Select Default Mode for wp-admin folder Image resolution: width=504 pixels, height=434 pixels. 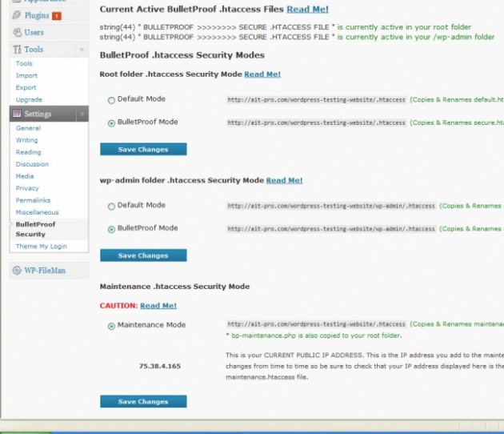click(x=111, y=207)
